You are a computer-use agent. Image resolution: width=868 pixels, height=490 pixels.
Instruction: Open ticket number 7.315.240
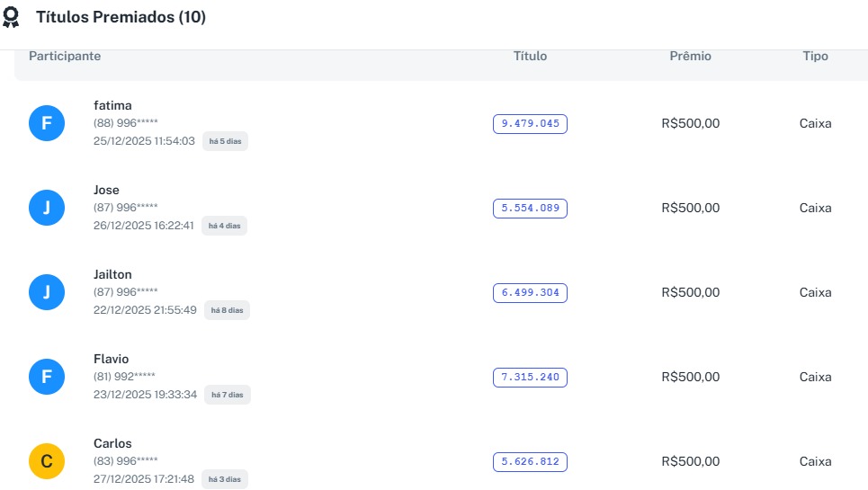pyautogui.click(x=530, y=378)
